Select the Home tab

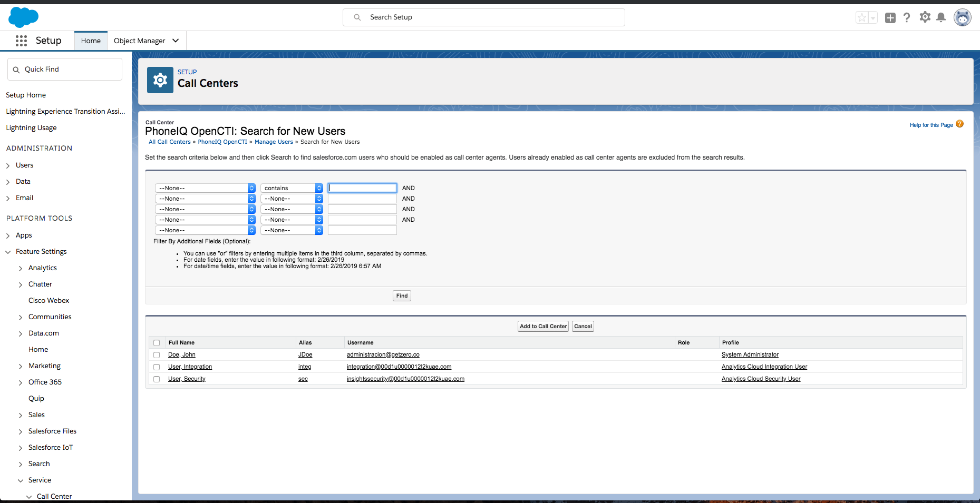tap(91, 41)
